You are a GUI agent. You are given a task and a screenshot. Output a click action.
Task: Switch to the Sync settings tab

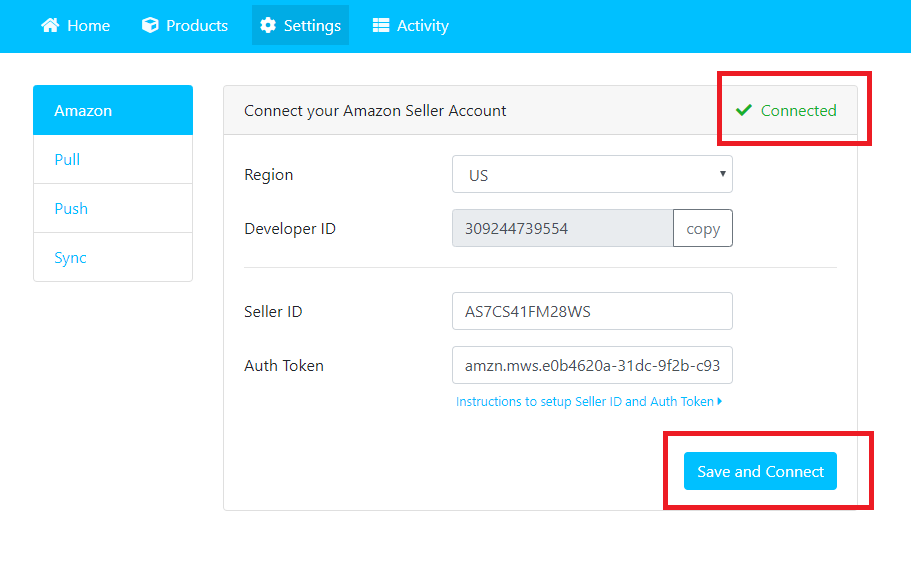coord(113,257)
